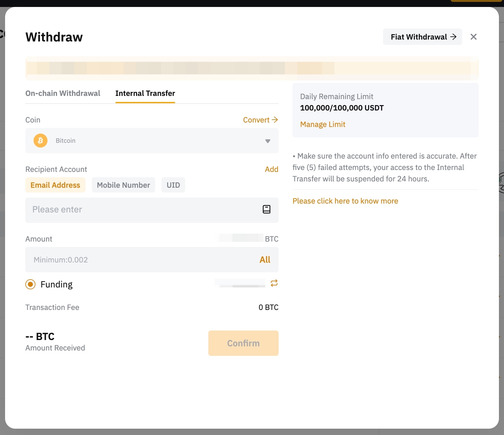
Task: Click All to fill maximum amount
Action: 265,260
